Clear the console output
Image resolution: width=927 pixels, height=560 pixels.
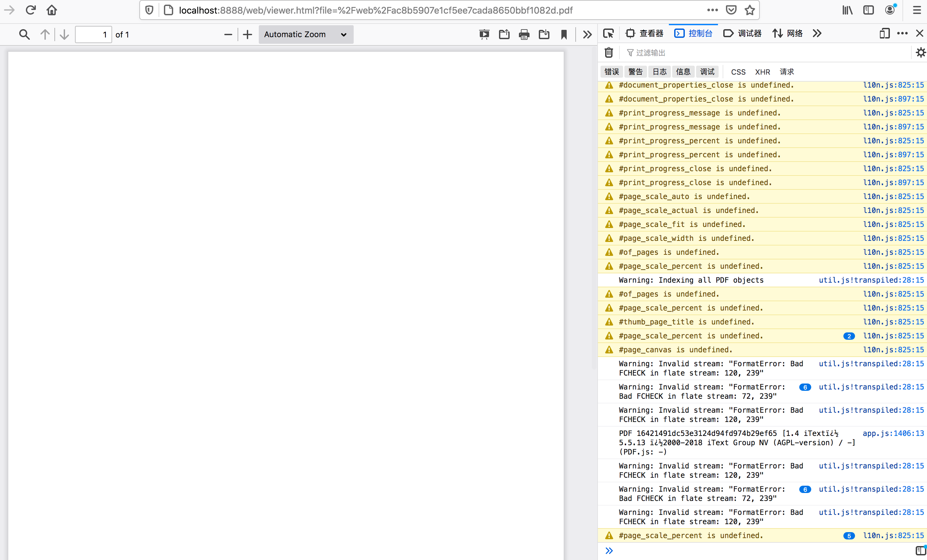click(609, 53)
